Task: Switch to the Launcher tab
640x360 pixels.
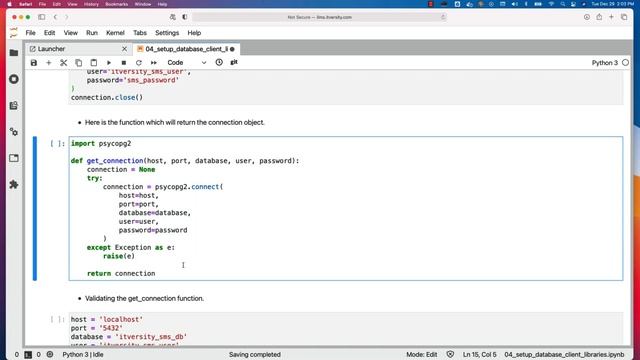Action: [51, 49]
